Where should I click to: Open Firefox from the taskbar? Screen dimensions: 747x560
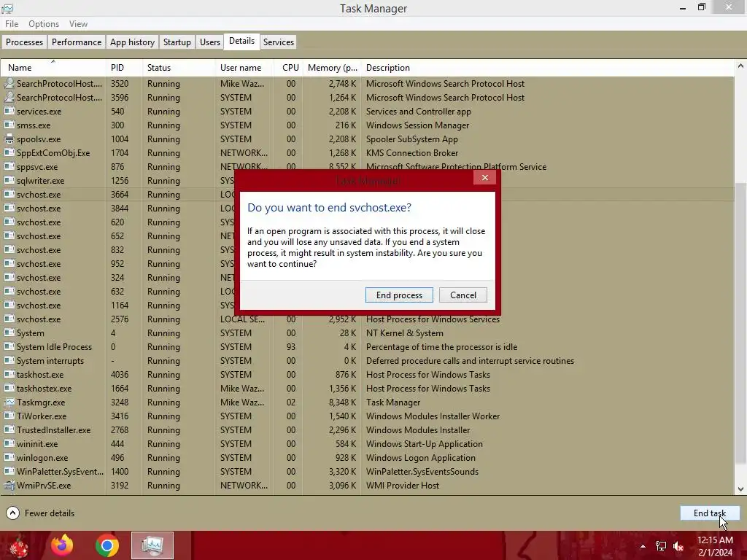[62, 545]
